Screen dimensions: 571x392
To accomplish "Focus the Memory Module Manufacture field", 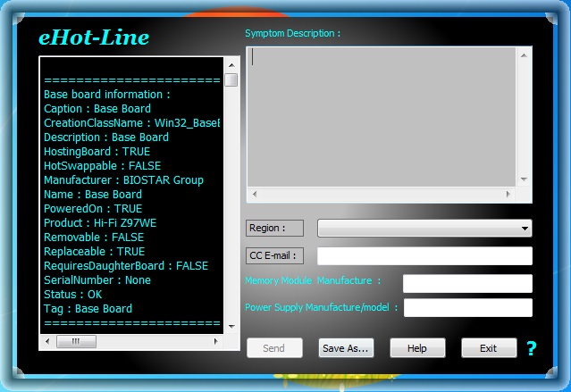I will (466, 283).
